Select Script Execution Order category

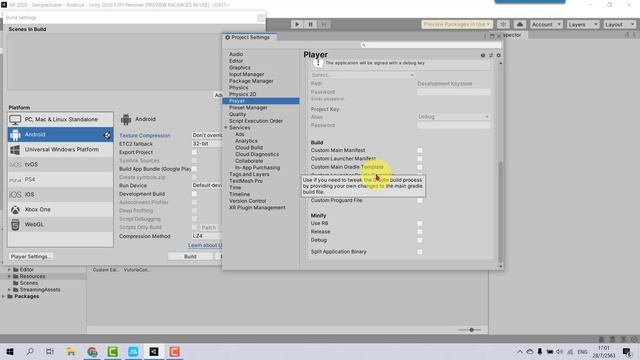point(256,121)
